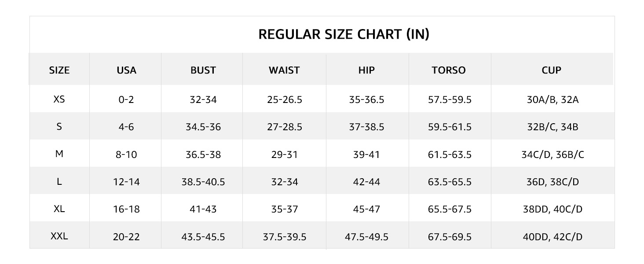Select the XXL size row label
The width and height of the screenshot is (644, 264).
pyautogui.click(x=59, y=236)
